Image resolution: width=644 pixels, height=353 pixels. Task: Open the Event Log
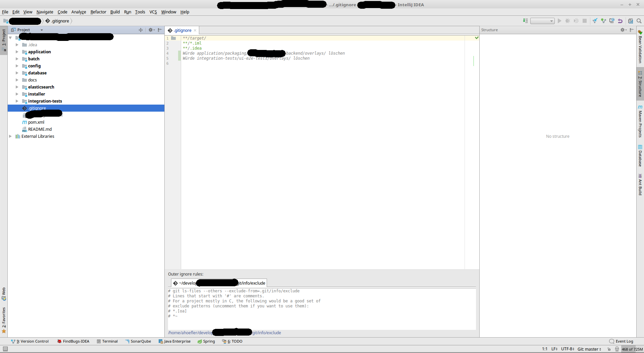(624, 341)
